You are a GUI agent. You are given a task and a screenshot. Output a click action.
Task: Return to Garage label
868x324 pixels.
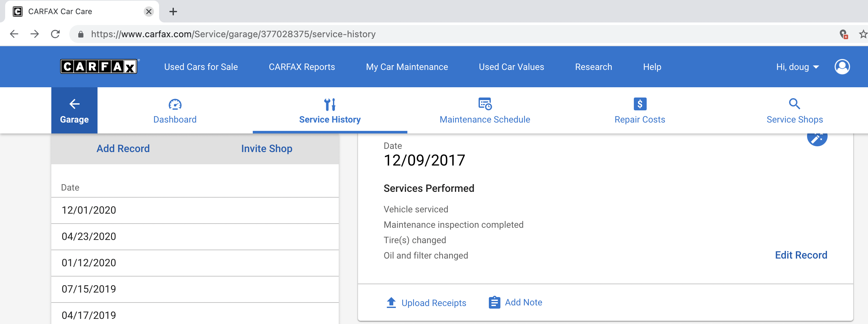74,119
